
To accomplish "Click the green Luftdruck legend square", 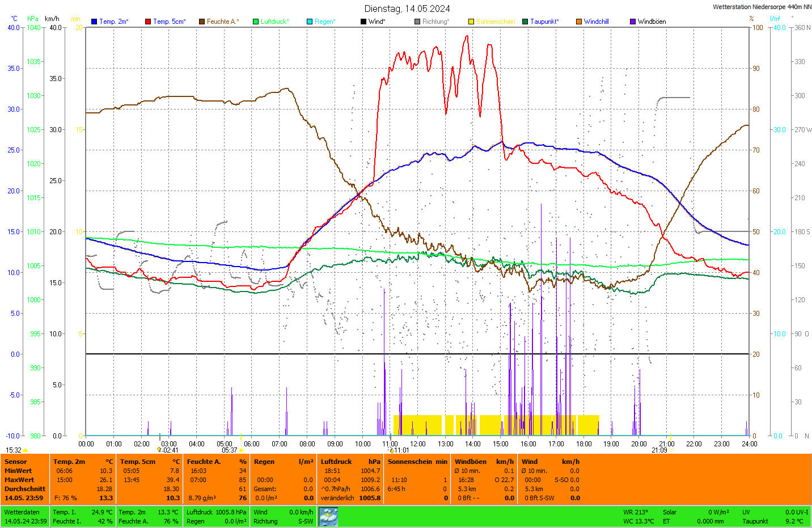I will click(256, 22).
